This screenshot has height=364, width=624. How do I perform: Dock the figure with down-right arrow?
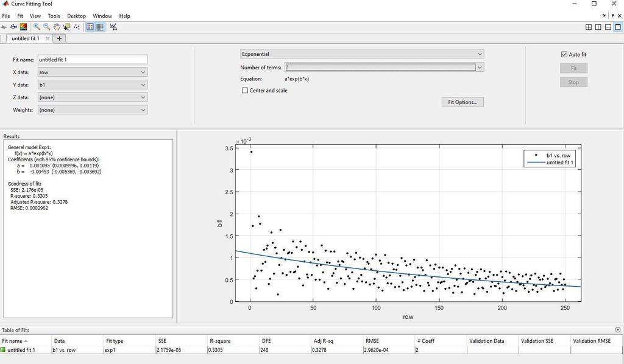(x=604, y=16)
